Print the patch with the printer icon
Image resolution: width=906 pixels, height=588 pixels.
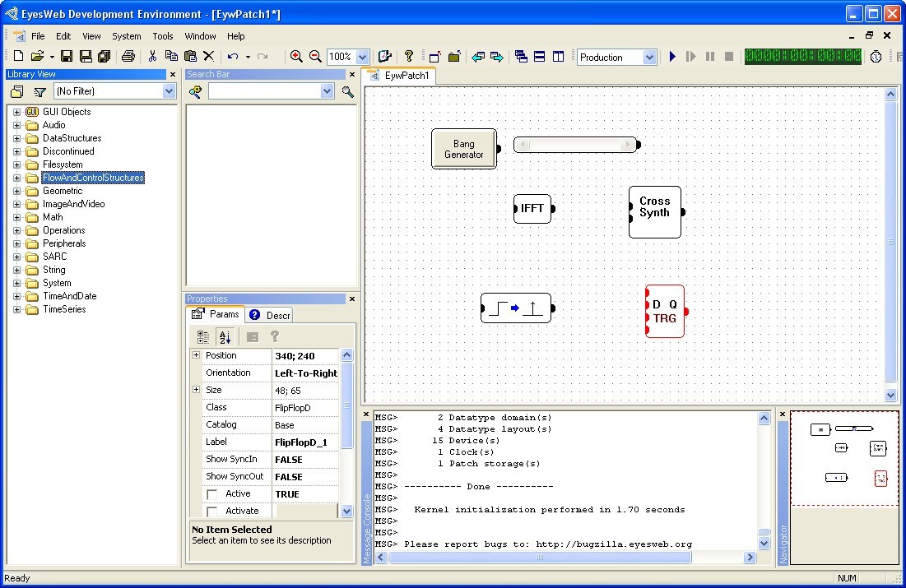point(128,56)
